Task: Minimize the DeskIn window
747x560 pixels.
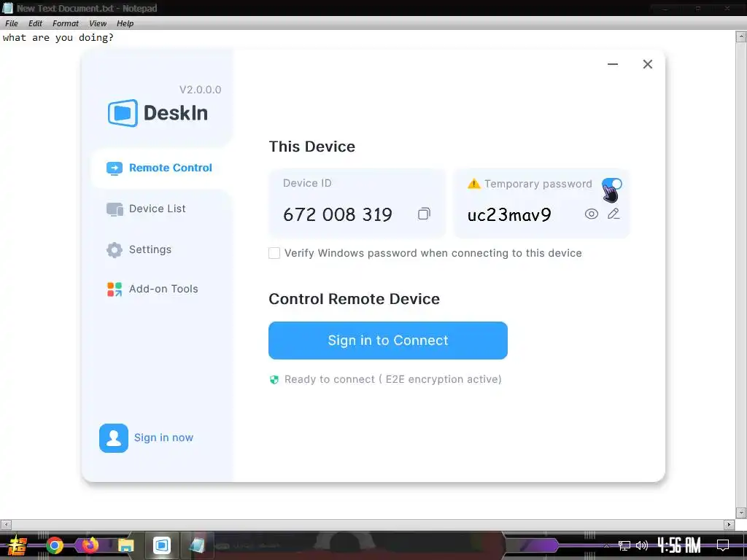Action: (613, 64)
